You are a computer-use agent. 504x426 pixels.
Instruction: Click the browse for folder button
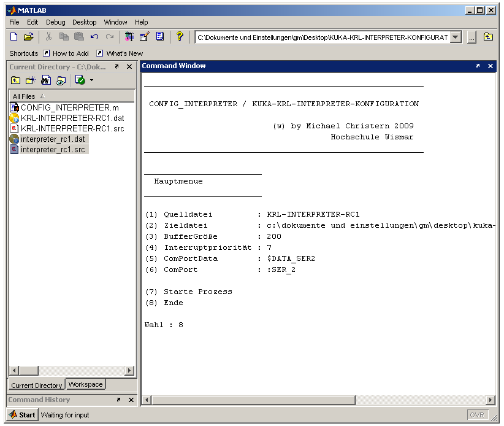coord(472,37)
